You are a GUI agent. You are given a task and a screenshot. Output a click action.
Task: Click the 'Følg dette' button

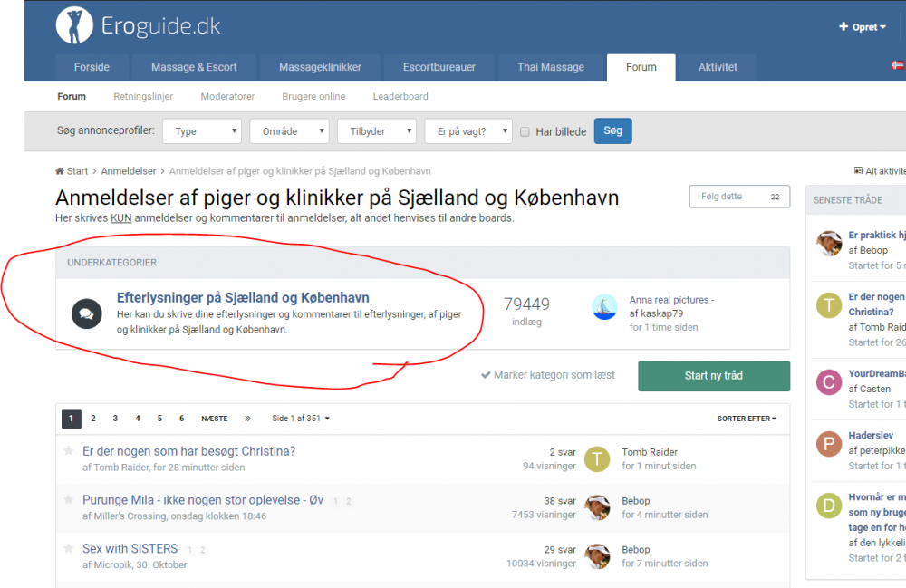click(739, 197)
